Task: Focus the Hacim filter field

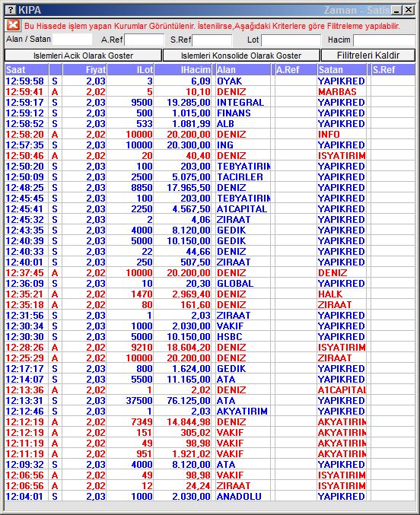Action: [x=383, y=40]
